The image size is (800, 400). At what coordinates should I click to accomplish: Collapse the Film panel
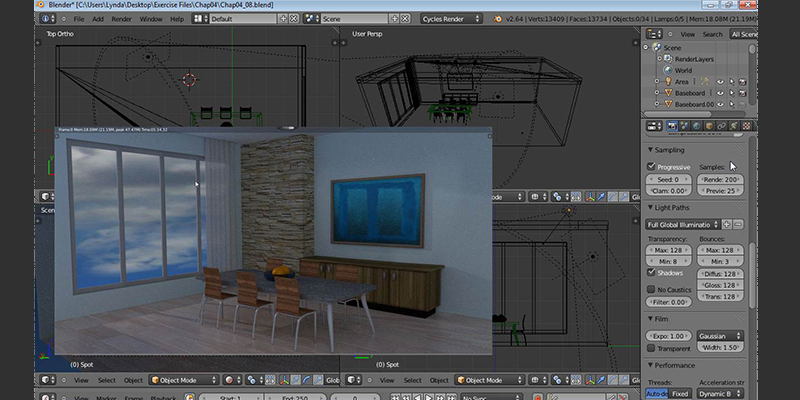(651, 319)
